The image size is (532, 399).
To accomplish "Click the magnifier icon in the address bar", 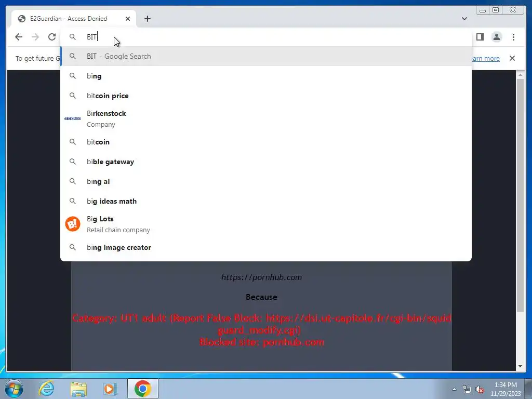I will click(73, 37).
